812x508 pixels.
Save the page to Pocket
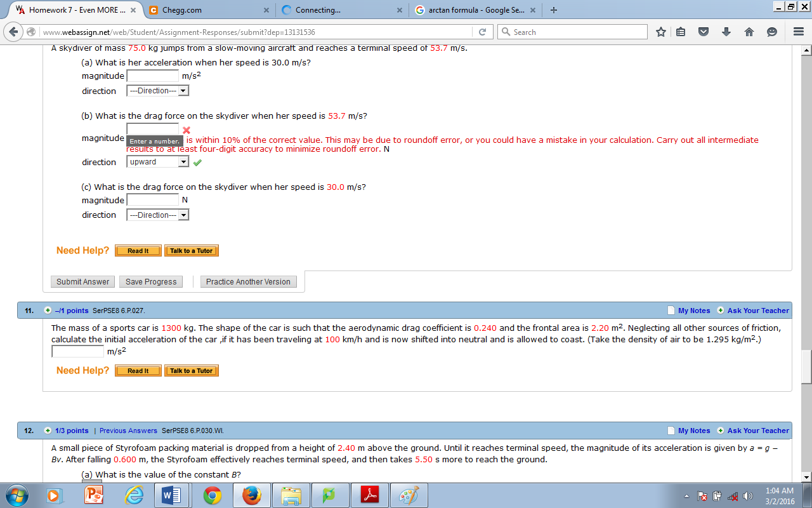(x=704, y=32)
